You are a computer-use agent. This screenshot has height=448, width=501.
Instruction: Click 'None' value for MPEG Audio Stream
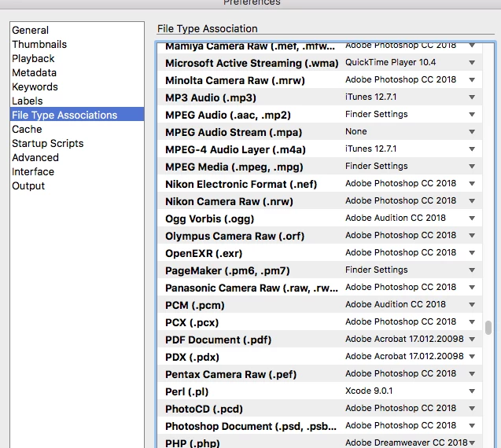tap(356, 131)
